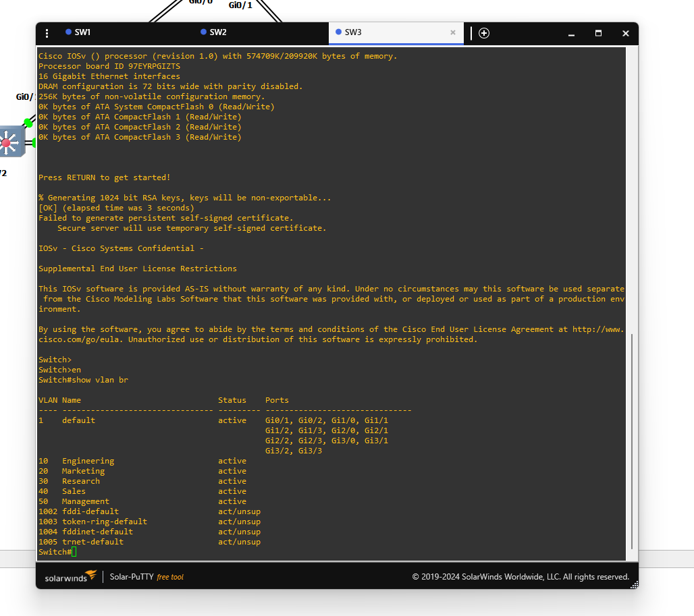The width and height of the screenshot is (694, 616).
Task: Click the VLAN 1 default row name
Action: [78, 420]
